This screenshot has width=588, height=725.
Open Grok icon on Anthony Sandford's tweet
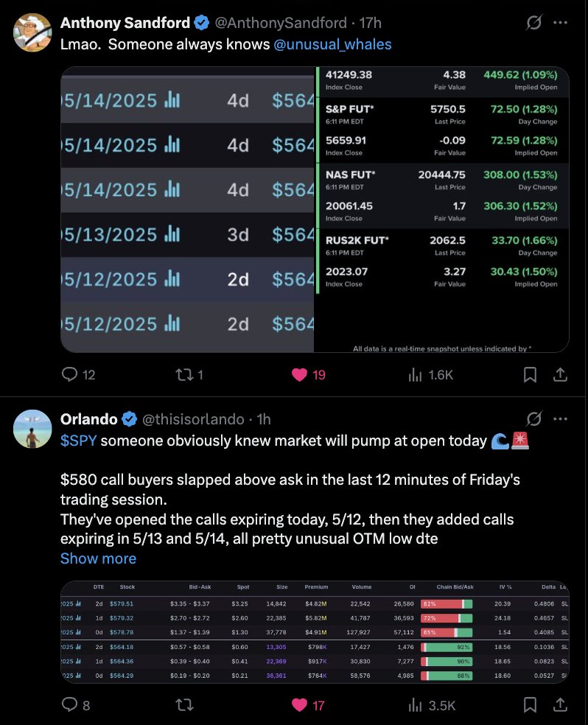click(534, 22)
